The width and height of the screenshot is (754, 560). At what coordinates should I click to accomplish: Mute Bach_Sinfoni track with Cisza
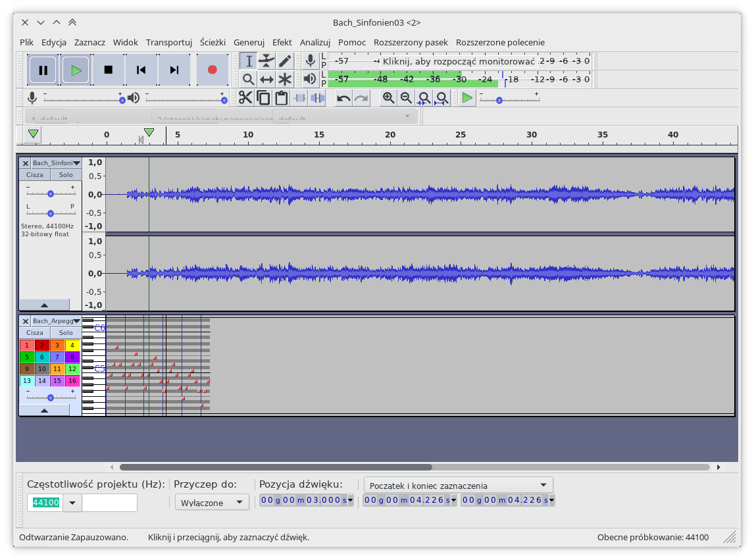(x=35, y=175)
